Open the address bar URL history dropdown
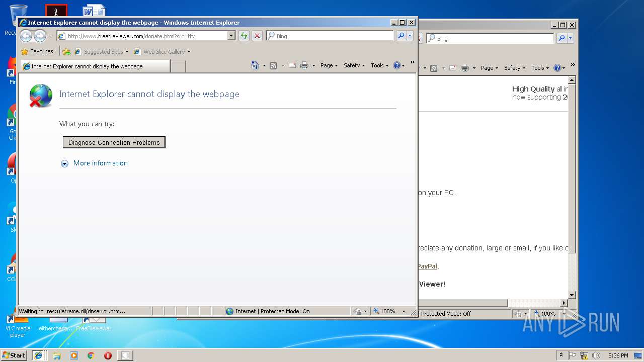The image size is (644, 362). (x=231, y=36)
